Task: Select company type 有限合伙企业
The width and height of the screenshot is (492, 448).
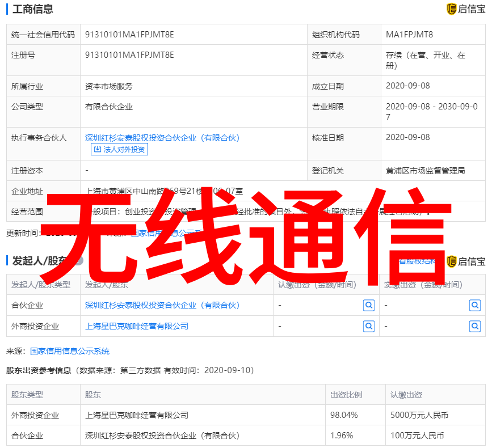Action: [x=108, y=107]
